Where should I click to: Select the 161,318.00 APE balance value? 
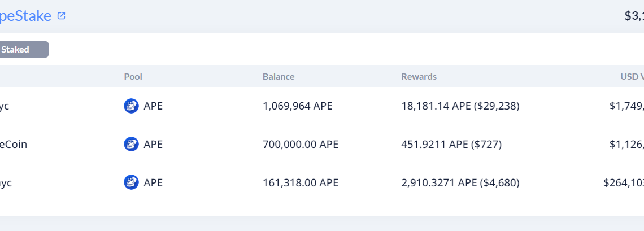(x=301, y=182)
